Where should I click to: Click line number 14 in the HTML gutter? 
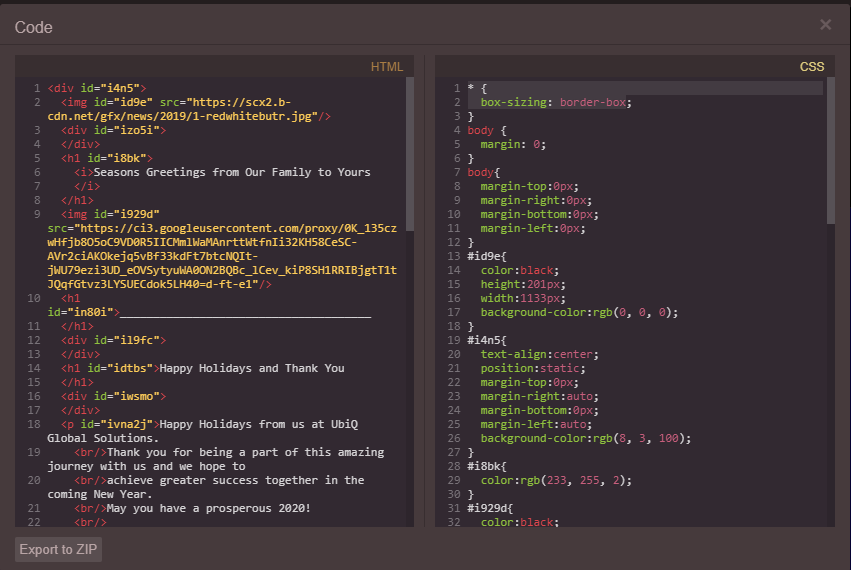(x=34, y=368)
